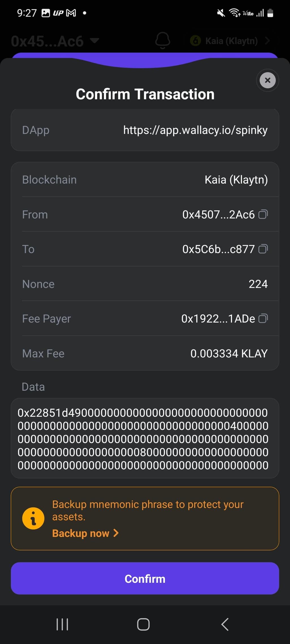Tap the notification bell icon
The height and width of the screenshot is (644, 290).
[163, 41]
